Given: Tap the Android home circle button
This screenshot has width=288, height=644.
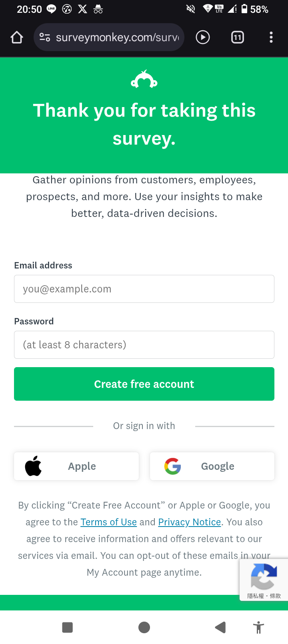Looking at the screenshot, I should pos(144,627).
